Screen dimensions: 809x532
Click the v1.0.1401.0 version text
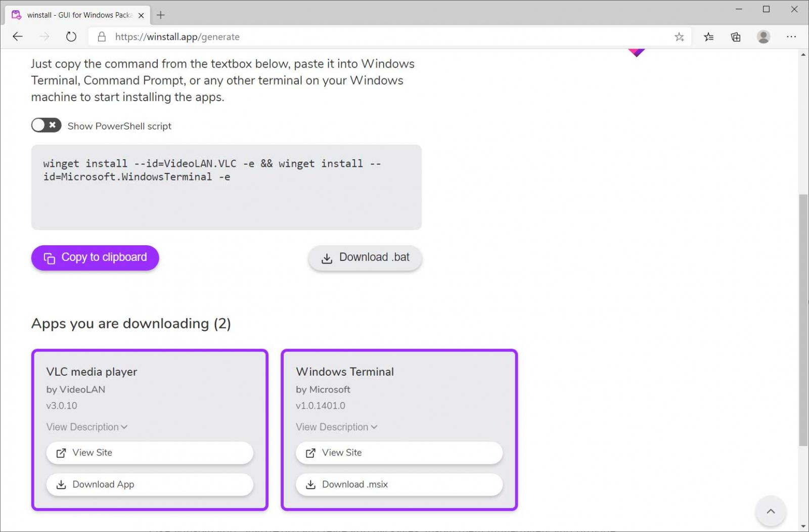(321, 406)
